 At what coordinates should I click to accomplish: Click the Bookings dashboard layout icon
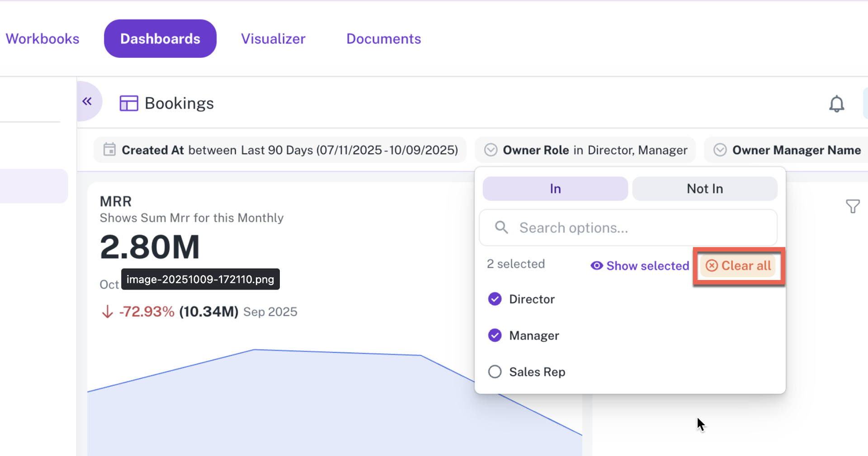(129, 104)
